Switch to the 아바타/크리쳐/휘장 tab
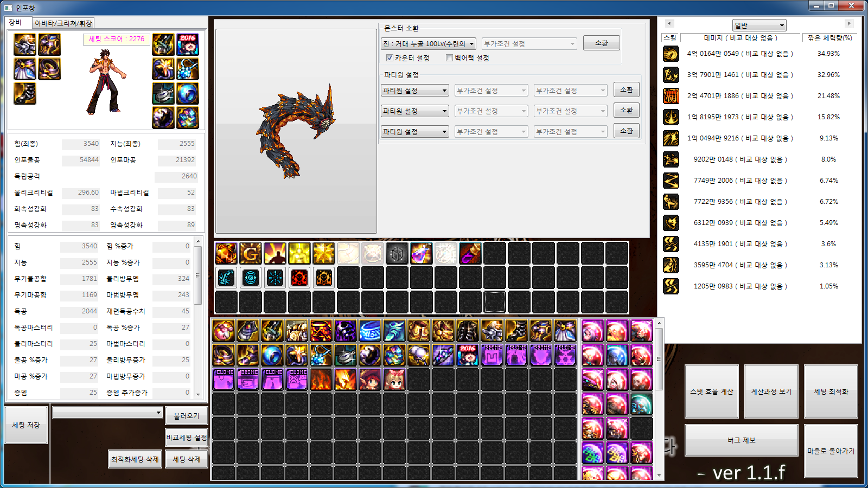The image size is (868, 488). (x=63, y=23)
